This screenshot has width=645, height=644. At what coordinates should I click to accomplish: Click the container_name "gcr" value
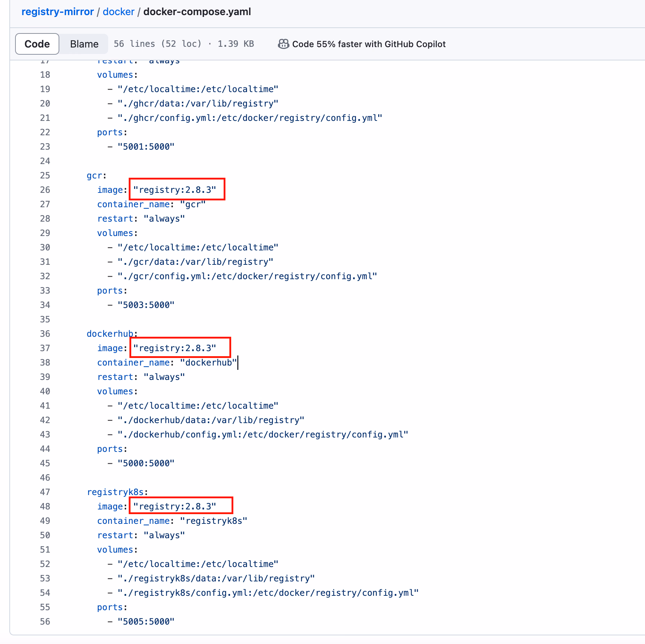tap(193, 204)
